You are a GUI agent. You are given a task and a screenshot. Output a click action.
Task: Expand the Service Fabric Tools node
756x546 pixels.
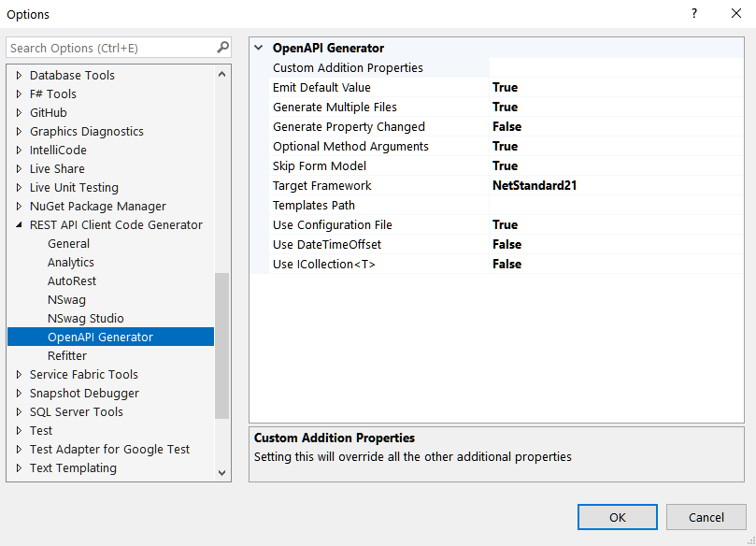pos(19,374)
